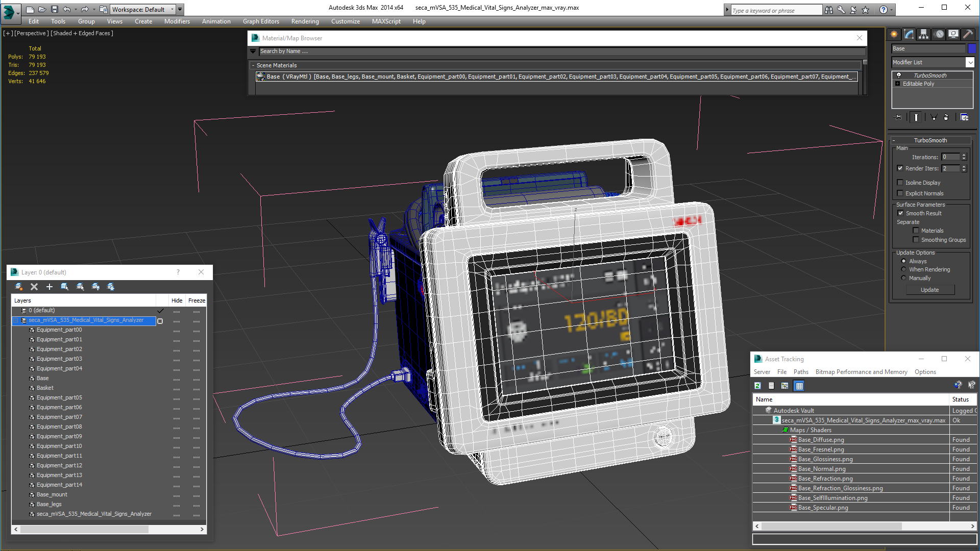
Task: Click Shaded + Edged Faces label
Action: coord(82,33)
